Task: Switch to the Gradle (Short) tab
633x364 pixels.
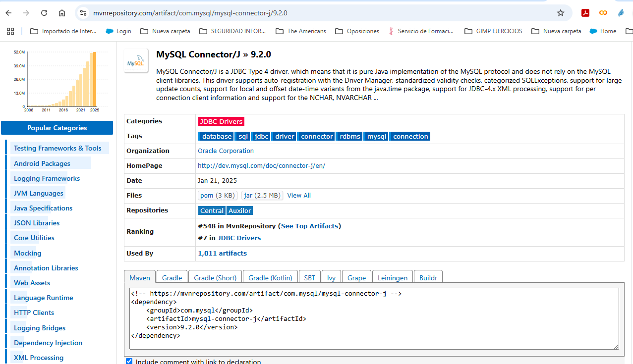Action: point(215,278)
